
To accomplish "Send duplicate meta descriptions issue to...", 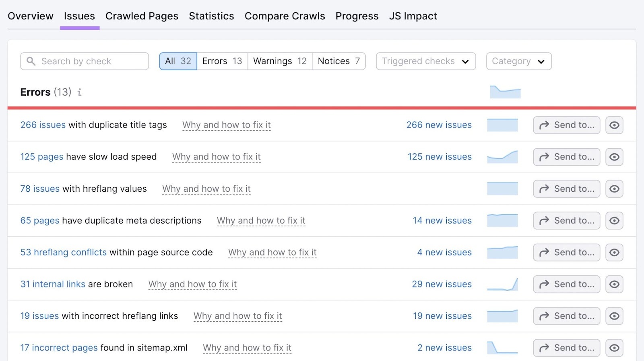I will [x=567, y=221].
